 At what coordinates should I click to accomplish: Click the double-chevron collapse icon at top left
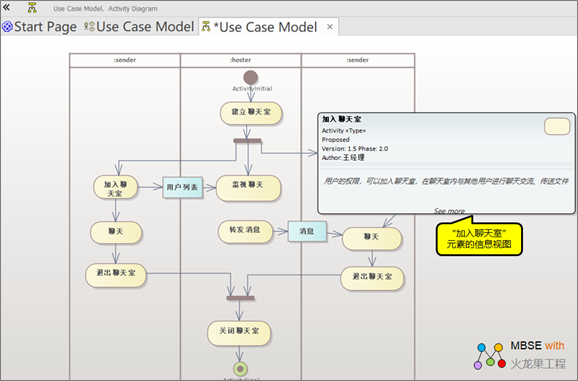[6, 7]
